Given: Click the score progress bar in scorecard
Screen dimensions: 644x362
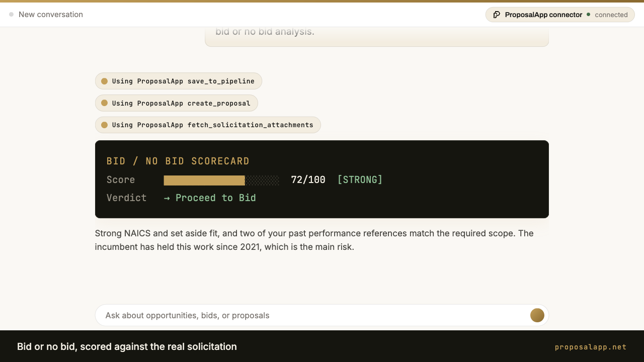Looking at the screenshot, I should (221, 180).
